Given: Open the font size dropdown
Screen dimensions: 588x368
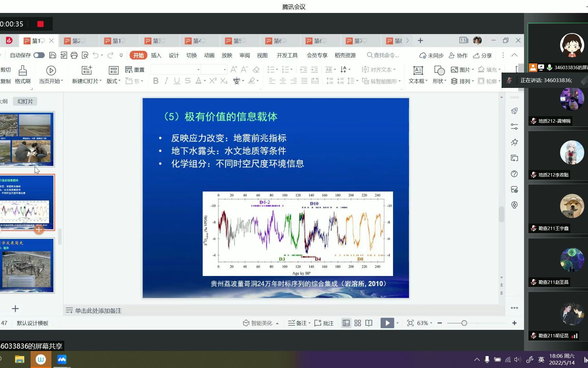Looking at the screenshot, I should pyautogui.click(x=225, y=70).
